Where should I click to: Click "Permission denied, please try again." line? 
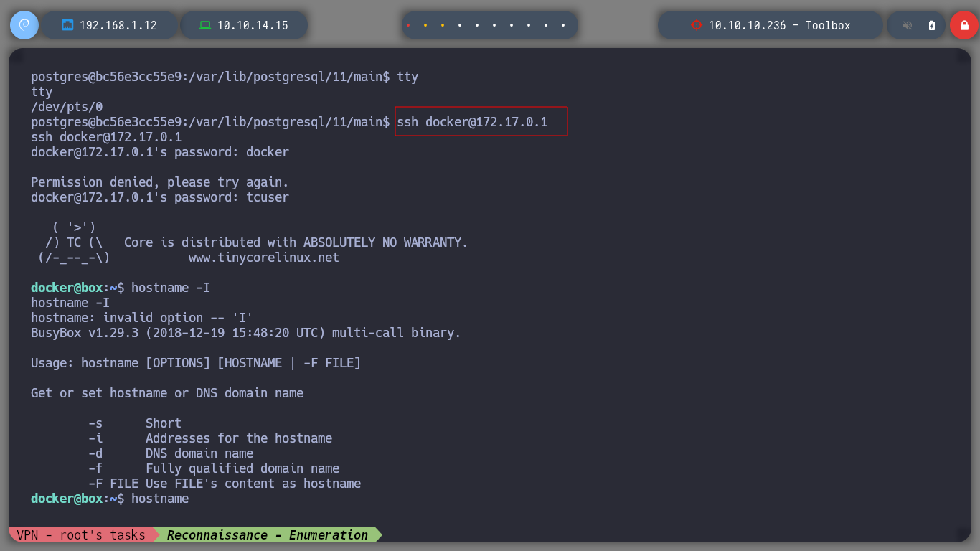point(160,182)
